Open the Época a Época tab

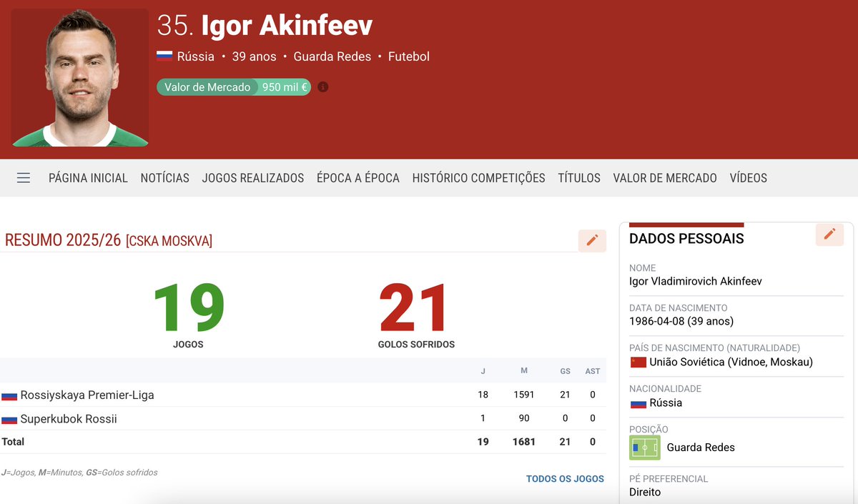point(358,178)
